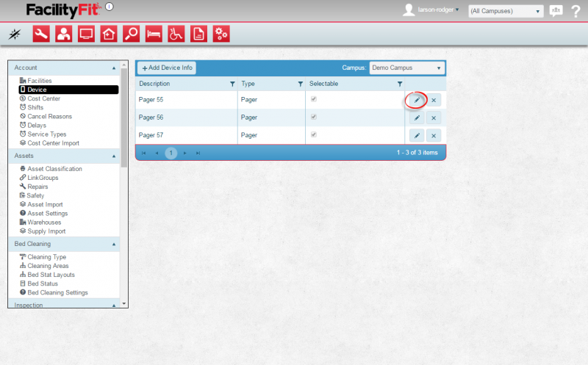The height and width of the screenshot is (365, 588).
Task: Click scroll-down arrow of sidebar scrollbar
Action: [123, 304]
